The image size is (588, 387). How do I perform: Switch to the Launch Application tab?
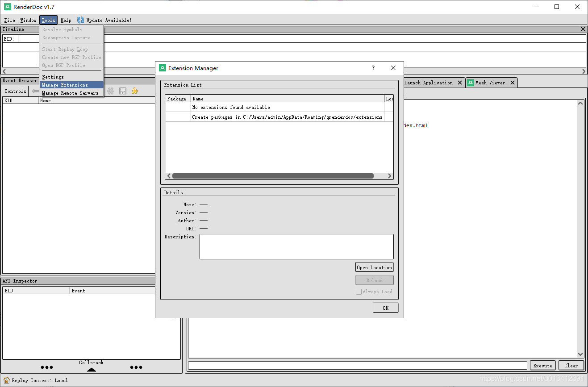click(429, 83)
